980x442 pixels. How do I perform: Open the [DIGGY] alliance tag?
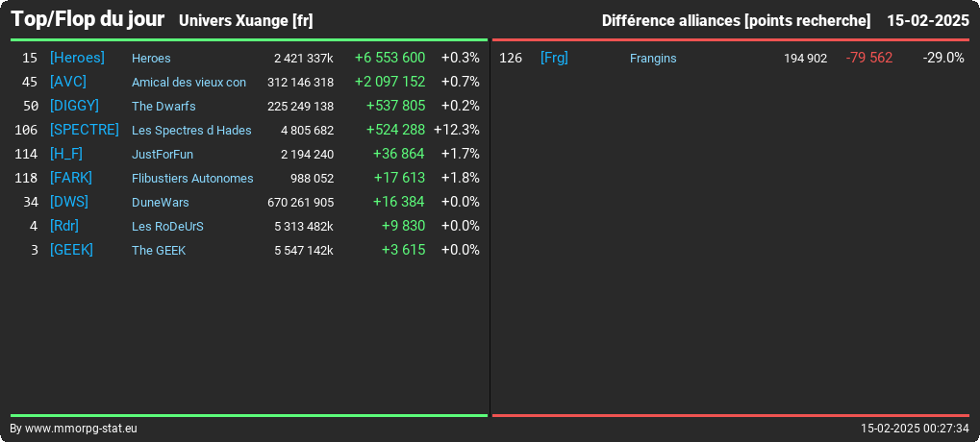pos(74,106)
